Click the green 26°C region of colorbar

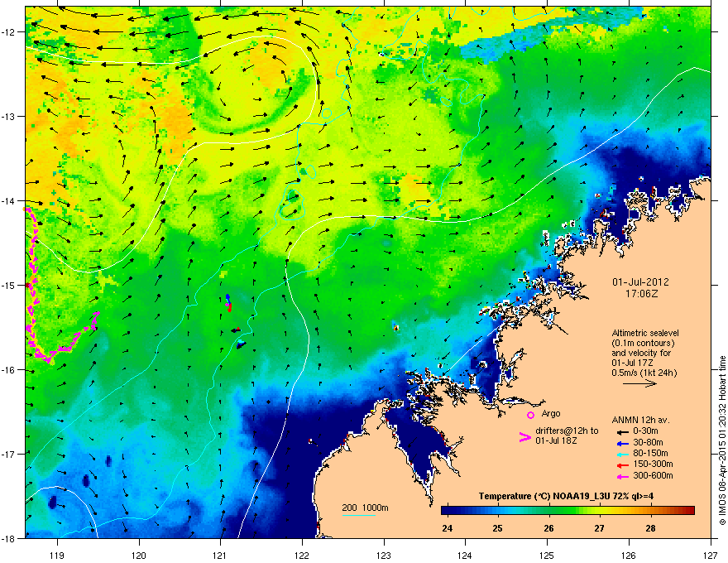coord(549,511)
